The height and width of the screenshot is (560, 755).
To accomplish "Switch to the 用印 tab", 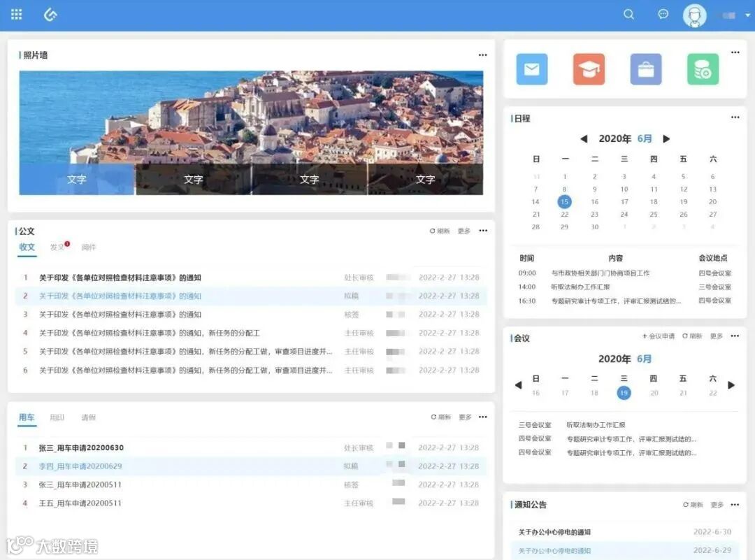I will pos(57,417).
